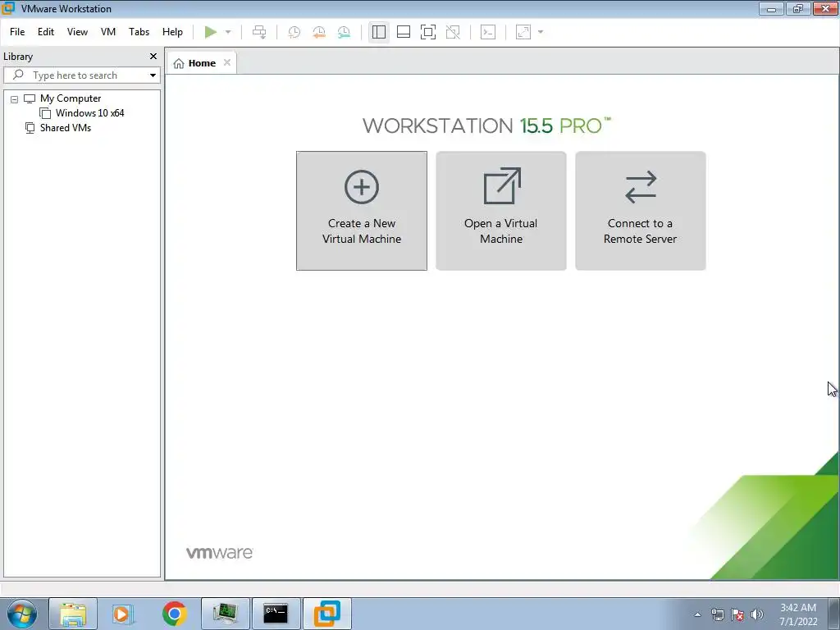Screen dimensions: 840x630
Task: Open the Command Prompt taskbar icon
Action: pyautogui.click(x=276, y=614)
